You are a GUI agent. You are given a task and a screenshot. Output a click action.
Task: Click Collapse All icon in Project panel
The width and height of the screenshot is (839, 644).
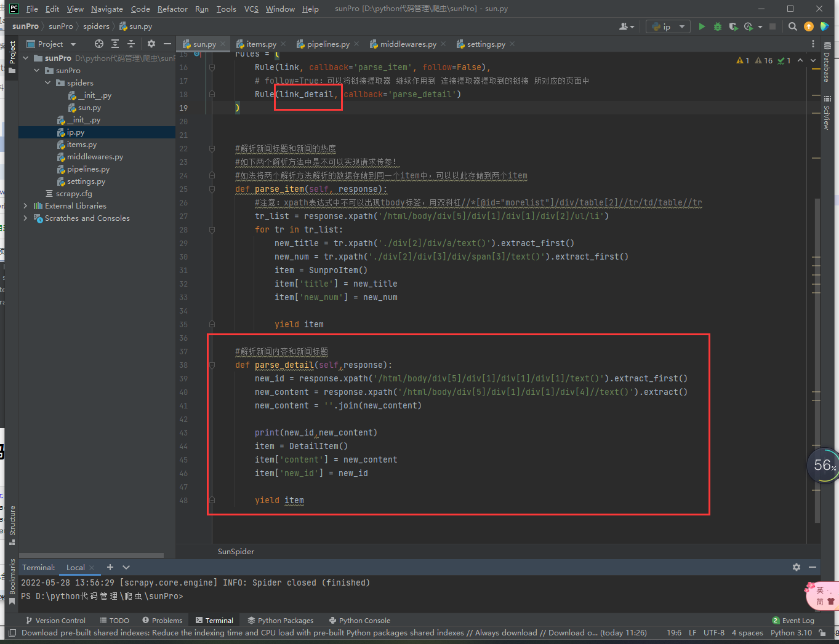[x=130, y=44]
